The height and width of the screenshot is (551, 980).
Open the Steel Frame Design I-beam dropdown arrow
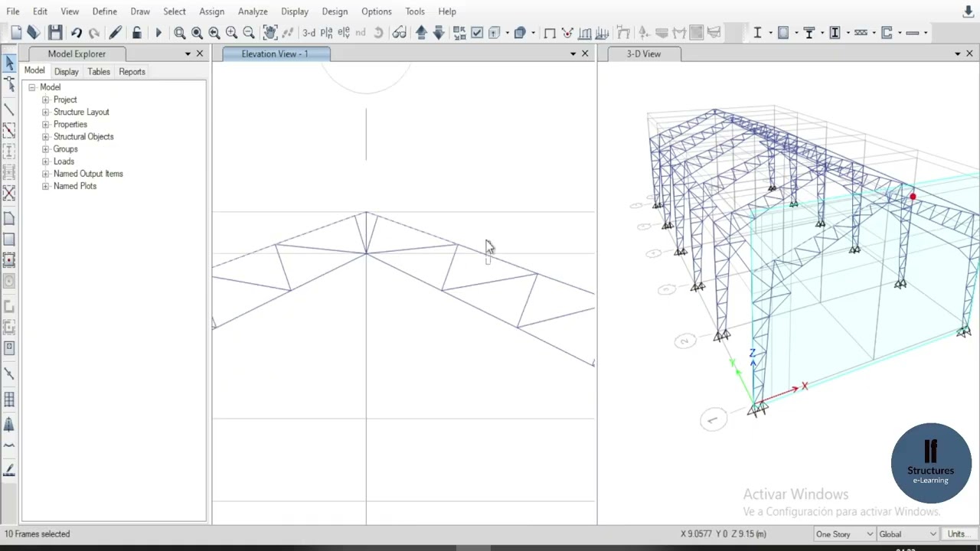[x=770, y=32]
